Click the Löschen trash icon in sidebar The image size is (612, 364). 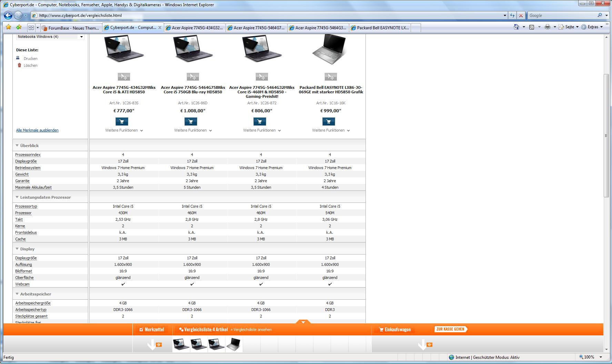pyautogui.click(x=19, y=65)
